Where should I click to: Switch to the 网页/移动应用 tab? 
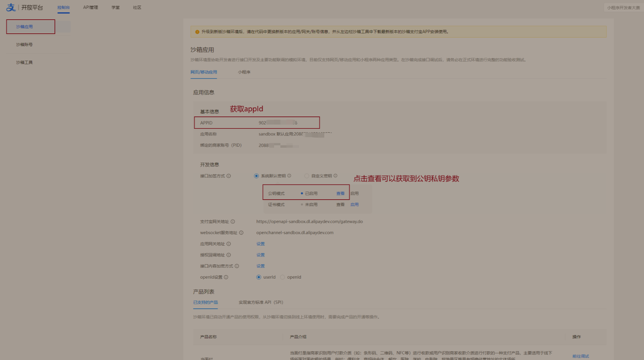[204, 72]
